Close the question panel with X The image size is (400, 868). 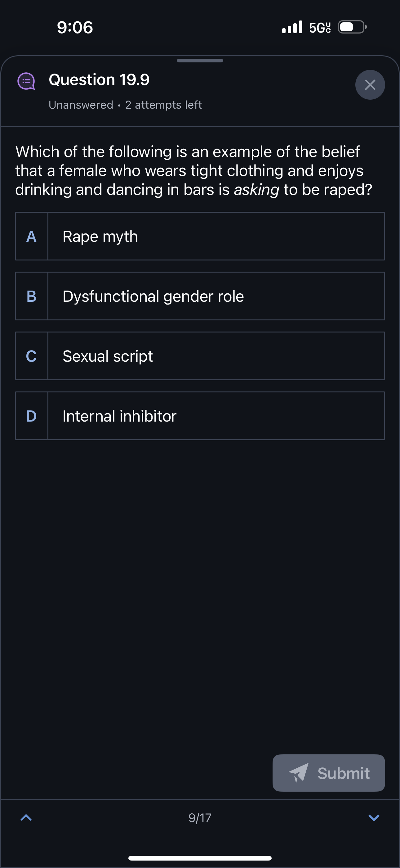(370, 84)
